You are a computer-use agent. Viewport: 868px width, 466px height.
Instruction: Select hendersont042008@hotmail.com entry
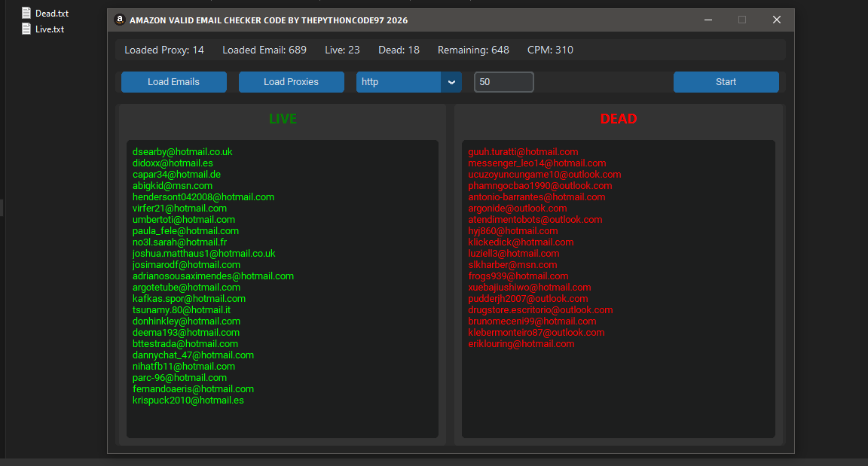[203, 196]
